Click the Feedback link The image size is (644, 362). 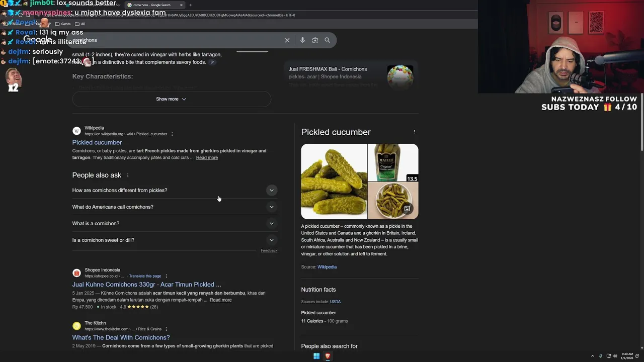(269, 250)
